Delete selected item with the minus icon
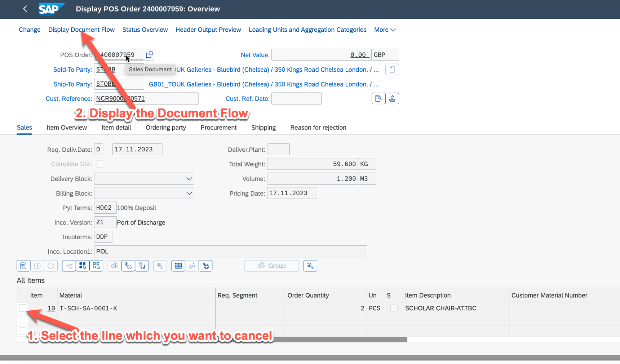This screenshot has height=364, width=620. (x=51, y=266)
